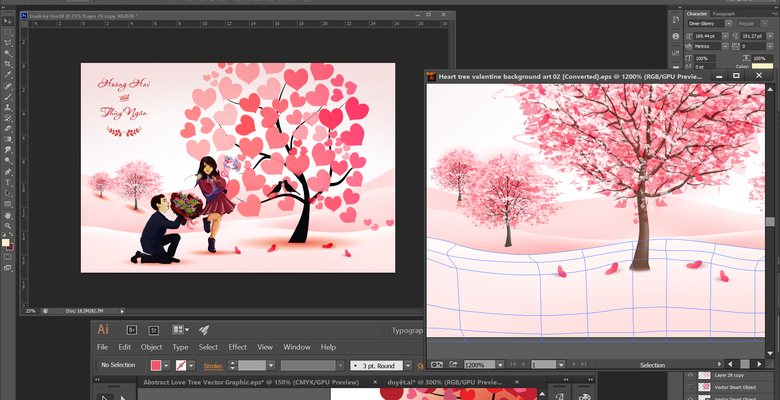Viewport: 780px width, 400px height.
Task: Select the History Brush tool
Action: tap(8, 118)
